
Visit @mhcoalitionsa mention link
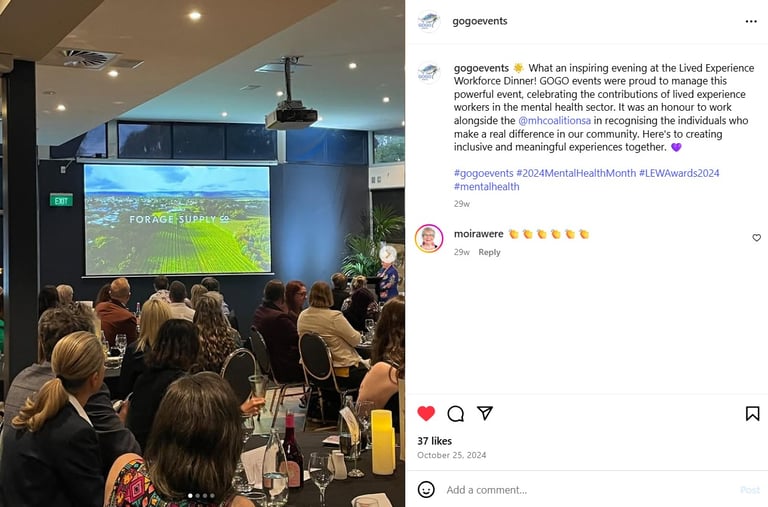pyautogui.click(x=554, y=121)
